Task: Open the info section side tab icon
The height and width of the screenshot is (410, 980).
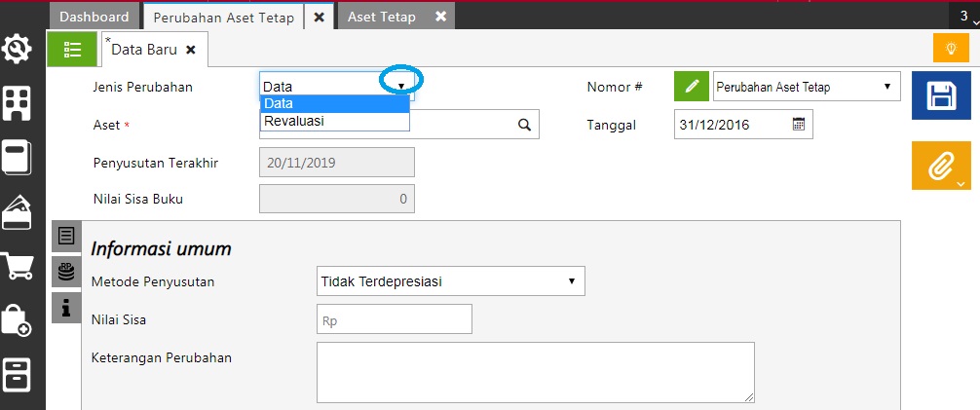Action: (x=66, y=309)
